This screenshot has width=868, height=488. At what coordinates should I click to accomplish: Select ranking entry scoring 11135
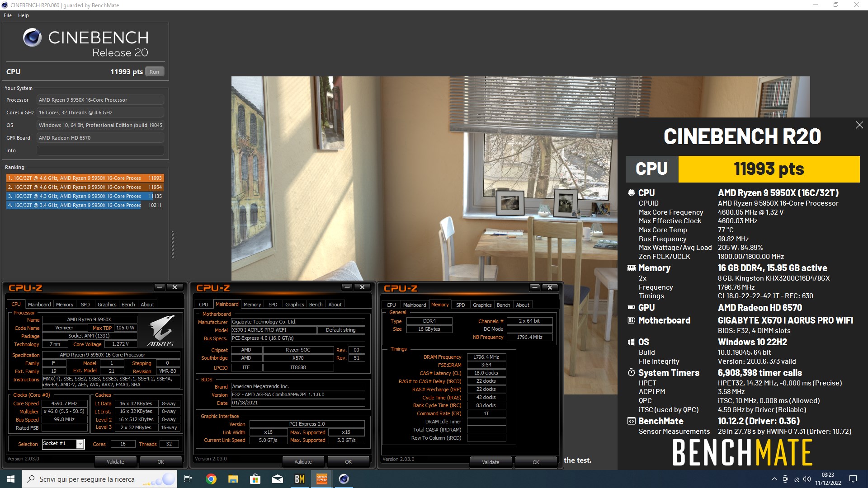(85, 196)
